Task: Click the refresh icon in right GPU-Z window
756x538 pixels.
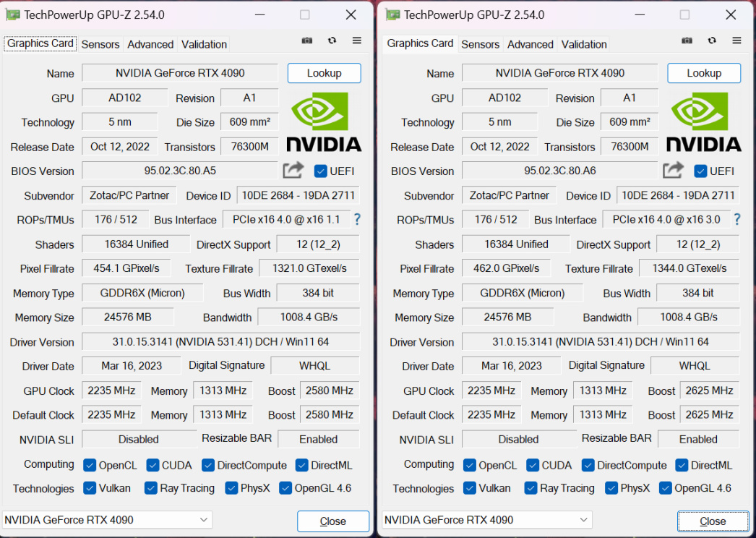Action: point(712,40)
